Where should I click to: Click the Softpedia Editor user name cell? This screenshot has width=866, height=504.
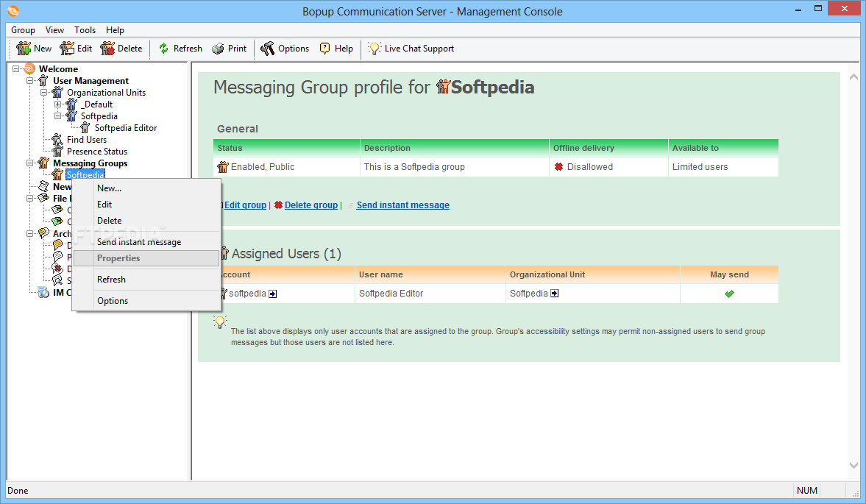[x=430, y=294]
